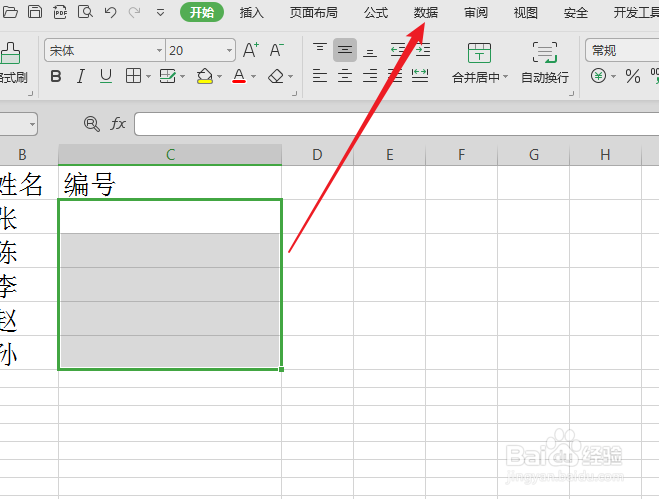Apply yellow fill color

point(205,77)
